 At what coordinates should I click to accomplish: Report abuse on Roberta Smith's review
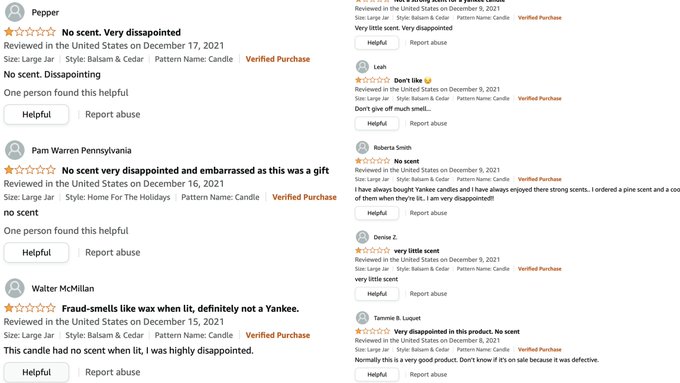point(428,213)
